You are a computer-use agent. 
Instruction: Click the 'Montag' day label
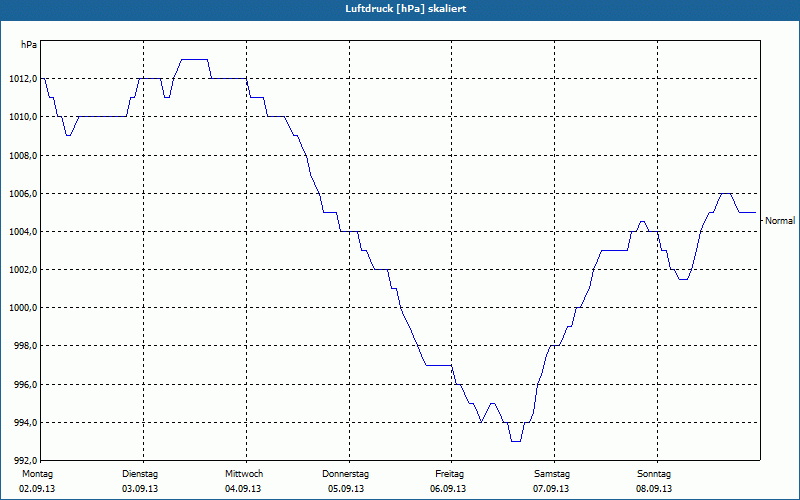tap(37, 474)
